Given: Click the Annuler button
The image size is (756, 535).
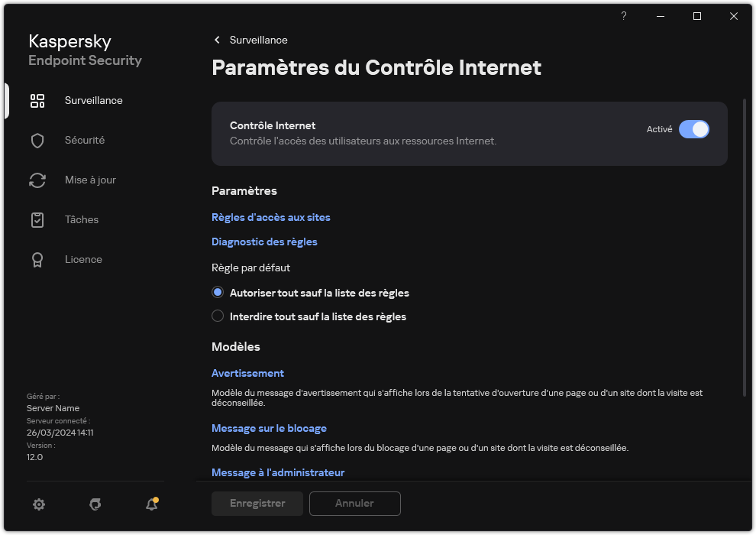Looking at the screenshot, I should (354, 504).
